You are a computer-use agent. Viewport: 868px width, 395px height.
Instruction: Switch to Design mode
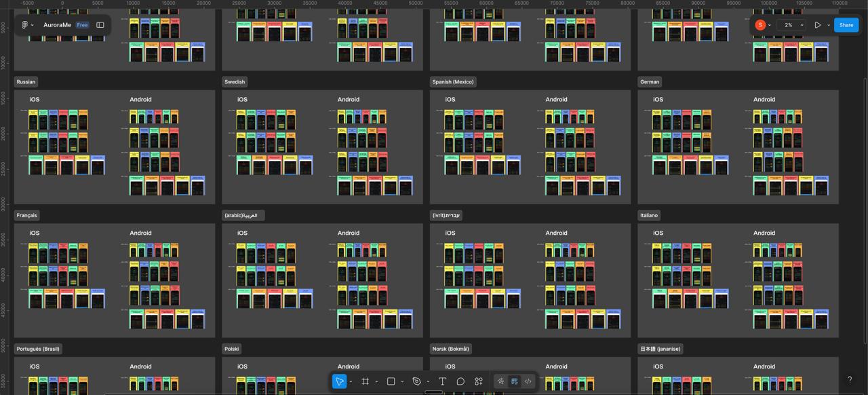[x=515, y=381]
